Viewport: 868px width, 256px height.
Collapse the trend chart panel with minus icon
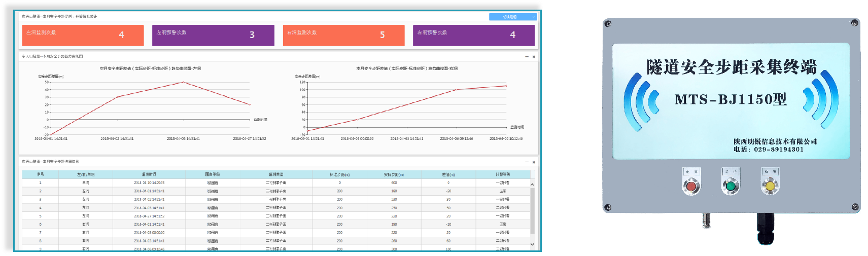point(527,57)
